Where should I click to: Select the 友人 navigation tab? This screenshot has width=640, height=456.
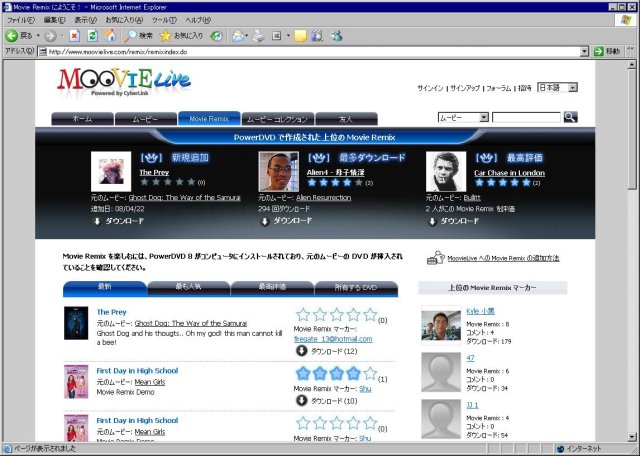(x=346, y=119)
